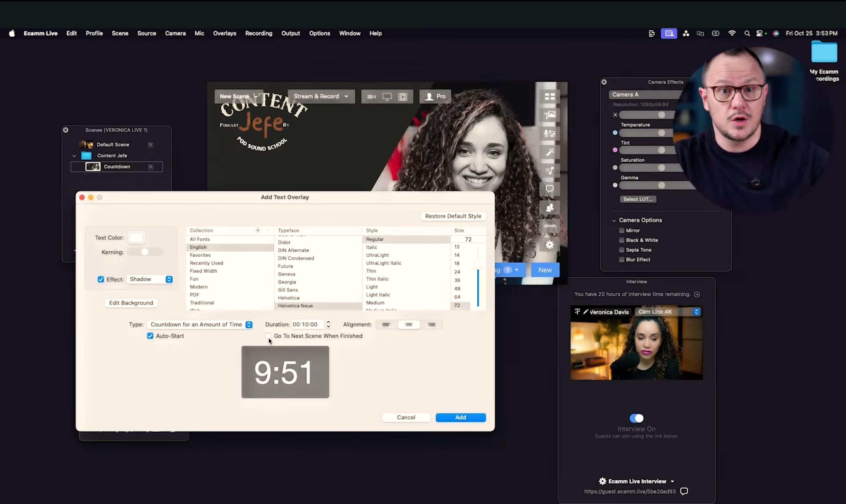Click the comment bubble icon next to guest link
Image resolution: width=846 pixels, height=504 pixels.
[684, 491]
